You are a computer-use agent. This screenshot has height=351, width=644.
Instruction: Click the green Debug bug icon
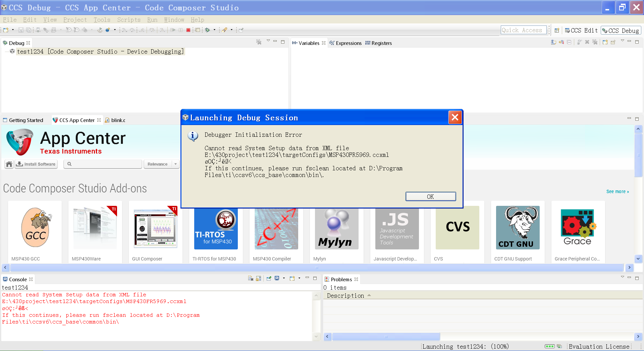coord(208,30)
